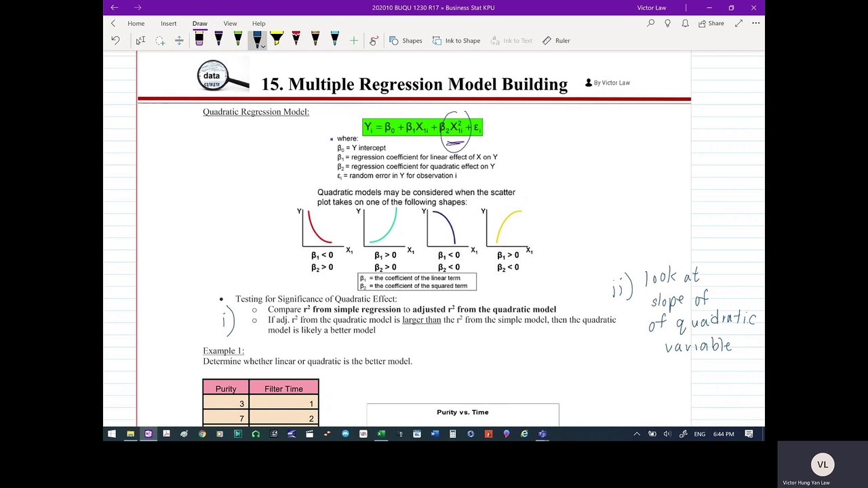Show hidden system tray icons

tap(636, 434)
